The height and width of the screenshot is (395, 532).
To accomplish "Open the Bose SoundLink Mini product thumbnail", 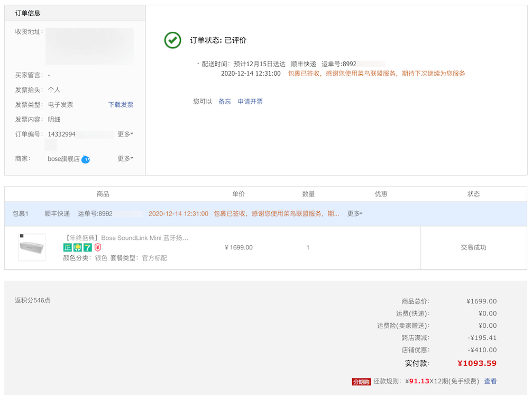I will 32,247.
